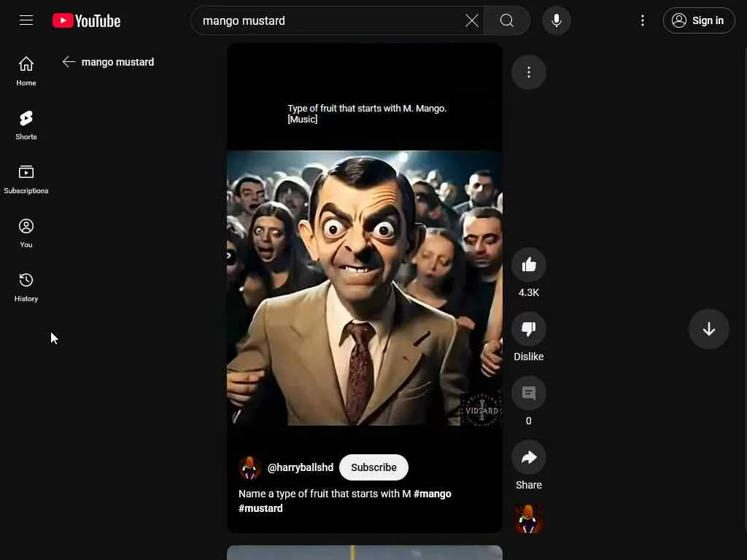Click the 'mango mustard' page heading
This screenshot has width=747, height=560.
point(117,62)
